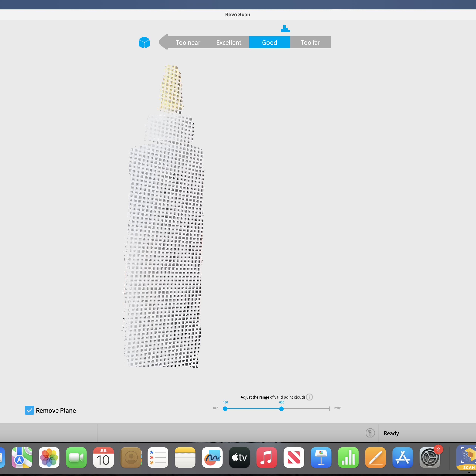This screenshot has width=476, height=476.
Task: Click the Adjust the range of valid point clouds label
Action: (273, 397)
